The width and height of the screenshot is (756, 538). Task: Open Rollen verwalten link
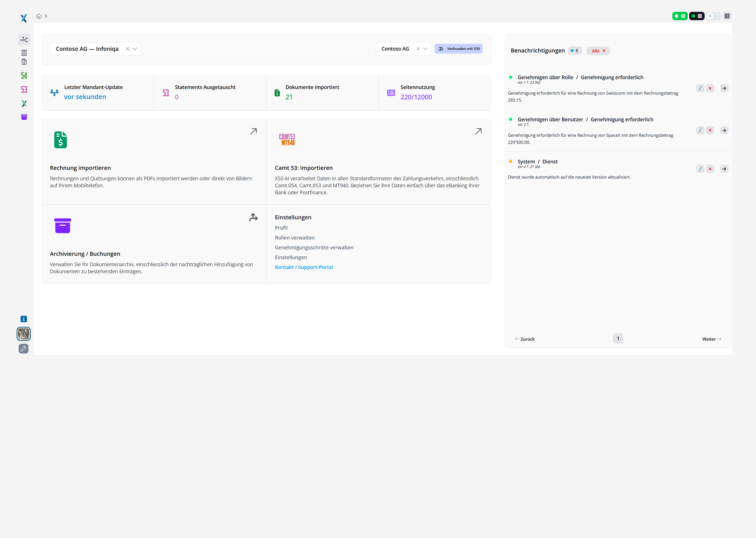pos(295,238)
